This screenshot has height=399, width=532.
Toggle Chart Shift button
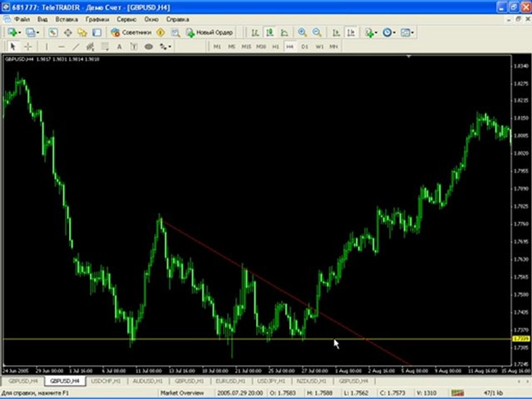[x=351, y=33]
